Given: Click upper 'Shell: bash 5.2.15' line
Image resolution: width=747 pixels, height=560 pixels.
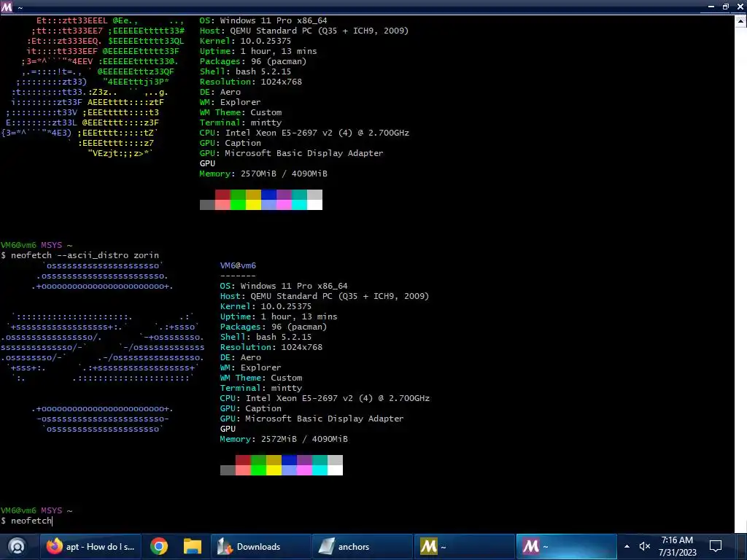Looking at the screenshot, I should point(245,71).
